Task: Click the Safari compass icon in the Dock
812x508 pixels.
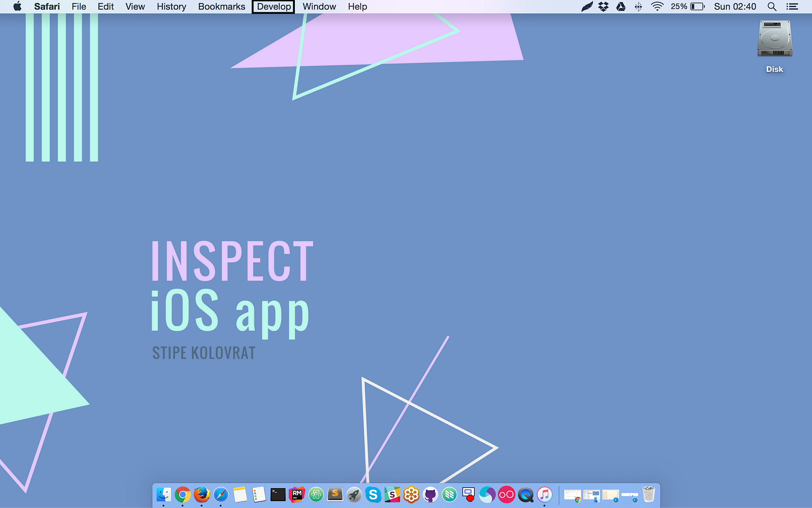Action: [x=221, y=494]
